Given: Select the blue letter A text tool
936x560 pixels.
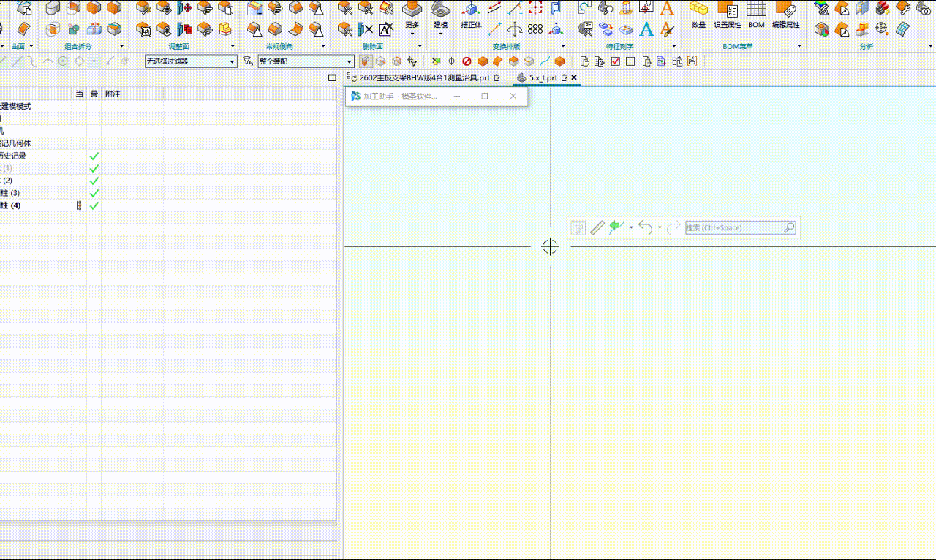Looking at the screenshot, I should (x=646, y=29).
